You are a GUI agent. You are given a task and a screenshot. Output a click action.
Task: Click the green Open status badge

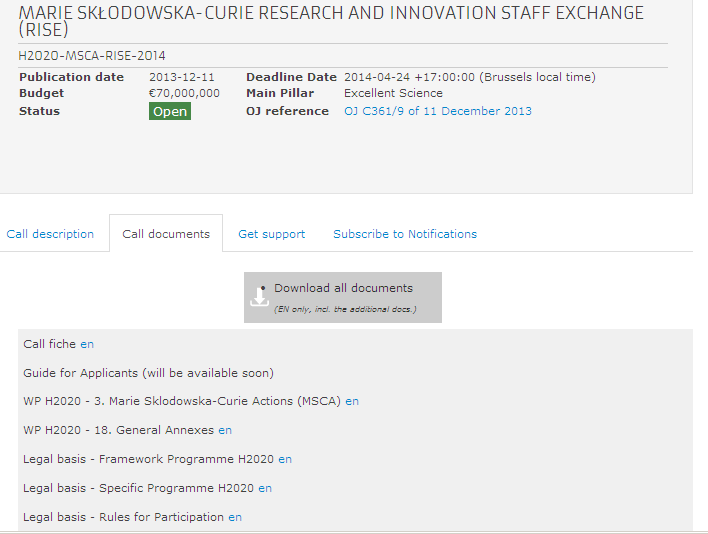pyautogui.click(x=170, y=111)
